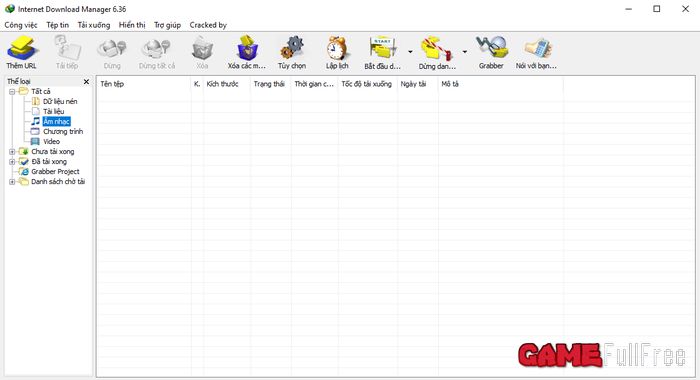Expand the Chưa tải xong node
700x380 pixels.
tap(12, 152)
